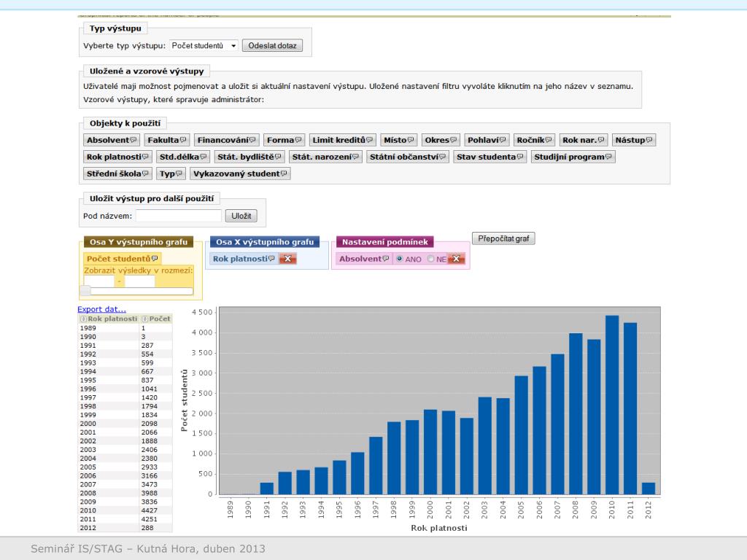The image size is (747, 560).
Task: Click the help bubble icon on 'Počet studentů'
Action: [155, 258]
